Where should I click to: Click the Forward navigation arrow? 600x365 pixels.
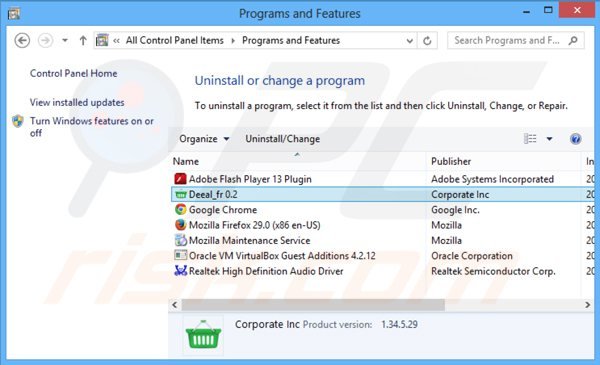click(46, 40)
